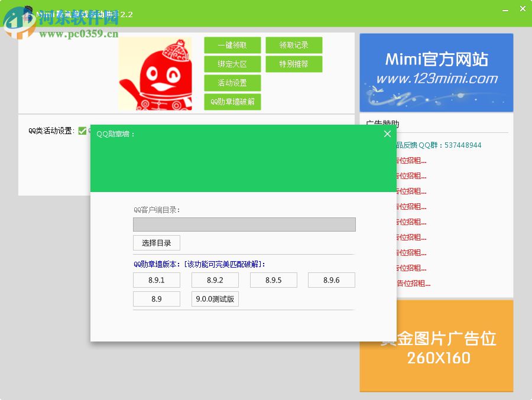Click the QQ勋章墙破解 button
The width and height of the screenshot is (532, 400).
click(232, 102)
